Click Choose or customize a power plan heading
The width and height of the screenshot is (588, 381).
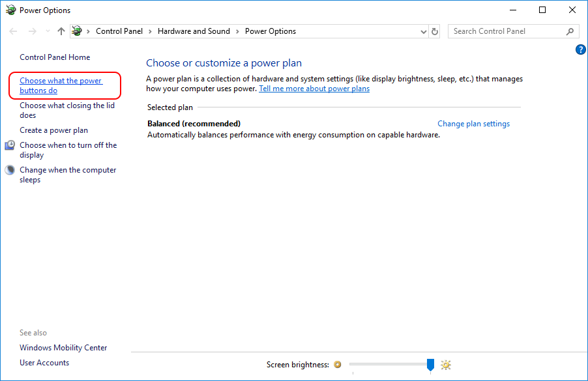point(224,63)
